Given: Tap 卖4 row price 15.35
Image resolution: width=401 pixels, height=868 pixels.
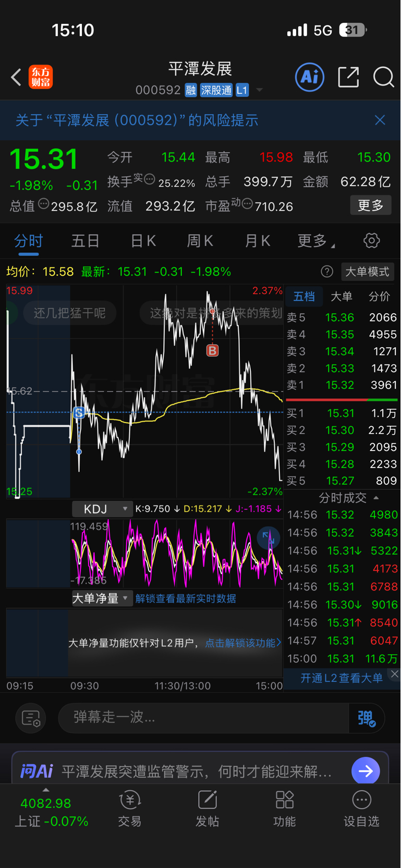Looking at the screenshot, I should click(339, 335).
